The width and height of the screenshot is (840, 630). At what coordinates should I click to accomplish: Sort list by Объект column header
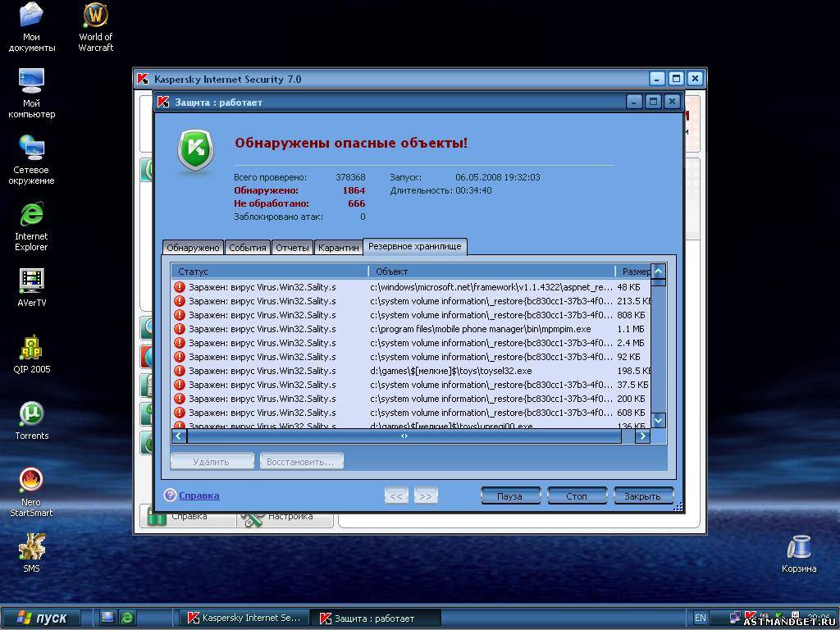[x=491, y=272]
